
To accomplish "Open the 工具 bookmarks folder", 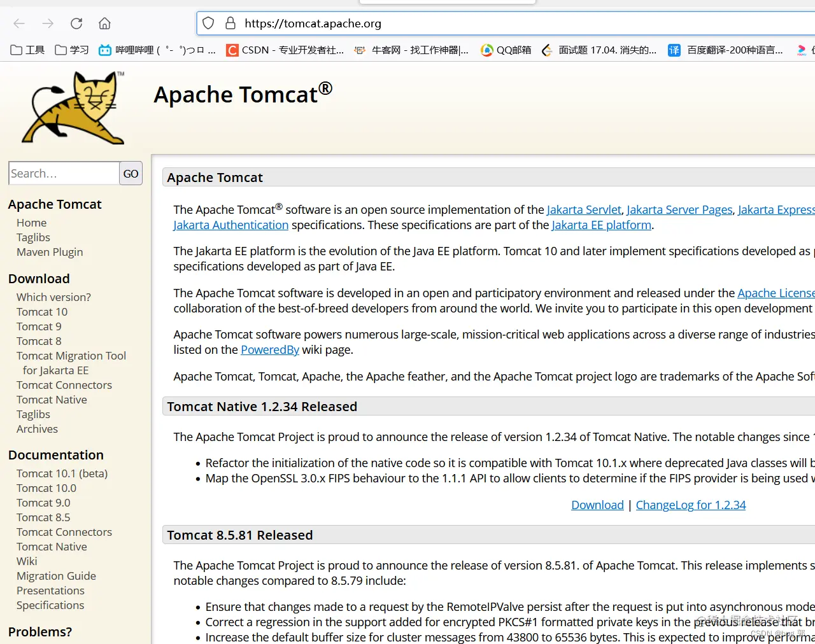I will (27, 50).
